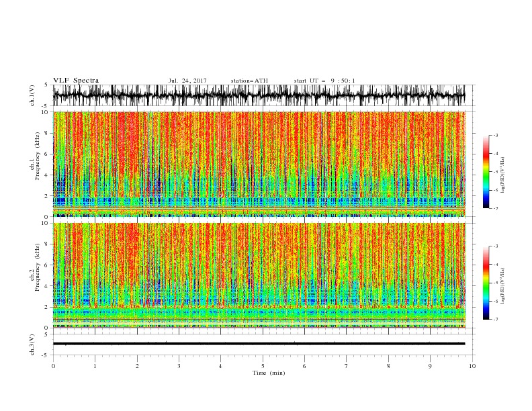Click the ch.2 'Frequency (kHz)' axis title
Image resolution: width=532 pixels, height=411 pixels.
[x=37, y=267]
